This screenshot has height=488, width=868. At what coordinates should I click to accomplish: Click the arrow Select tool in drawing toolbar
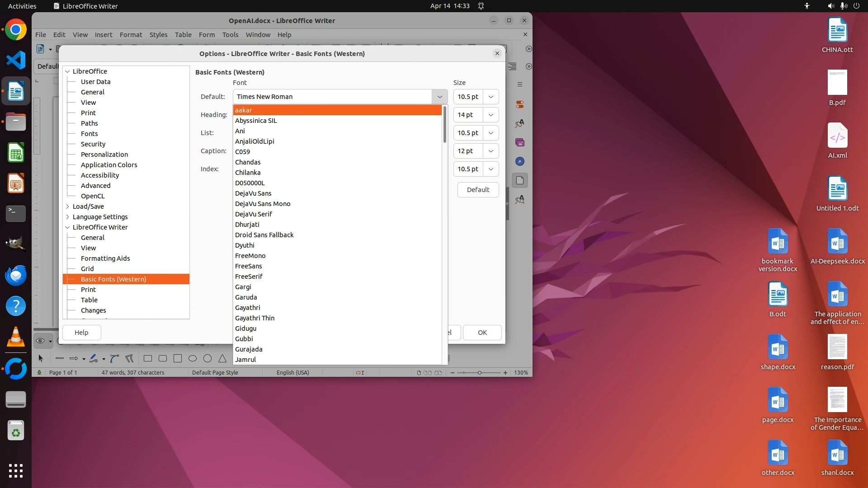(x=41, y=359)
